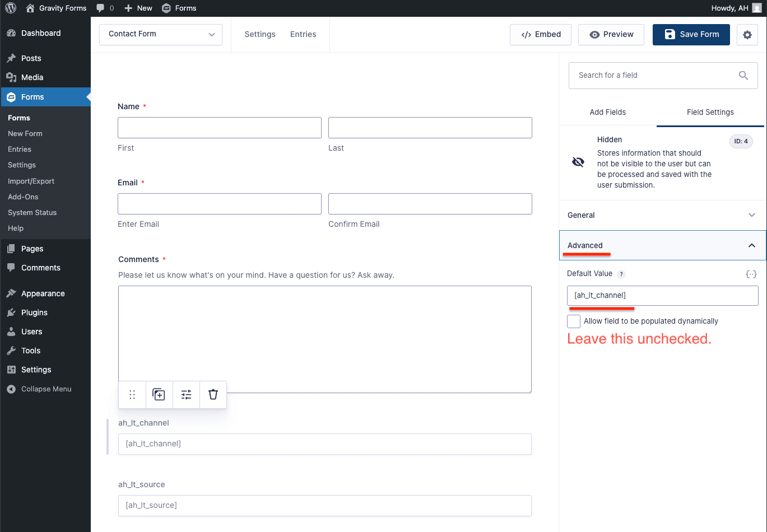Expand the General settings section
Image resolution: width=767 pixels, height=532 pixels.
tap(751, 215)
